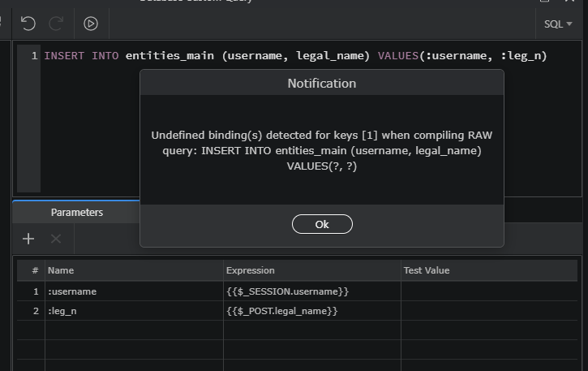Undo the last query edit

point(28,24)
